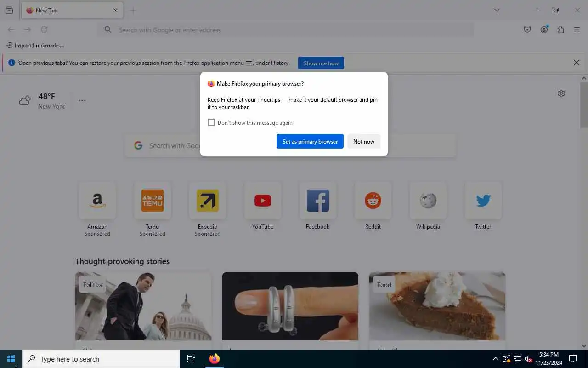Click the network icon in system tray

tap(517, 359)
